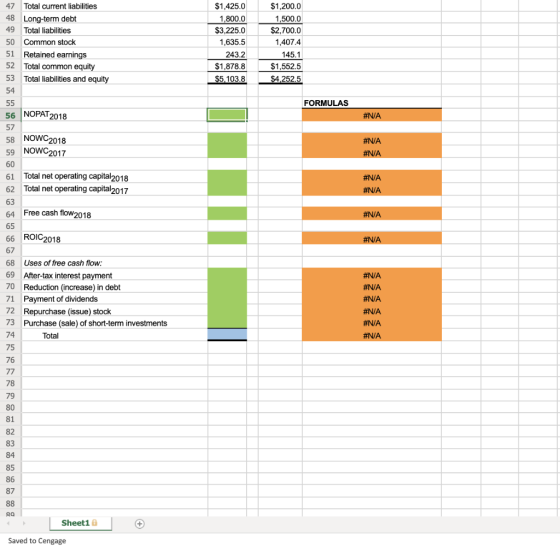Click #N/A formula cell in row 58
This screenshot has height=546, width=560.
click(371, 140)
